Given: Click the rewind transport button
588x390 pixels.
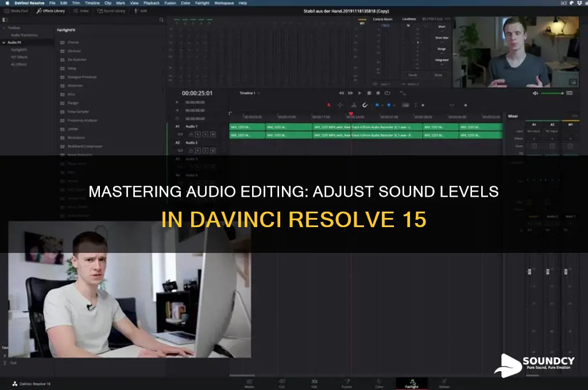Looking at the screenshot, I should [x=341, y=93].
